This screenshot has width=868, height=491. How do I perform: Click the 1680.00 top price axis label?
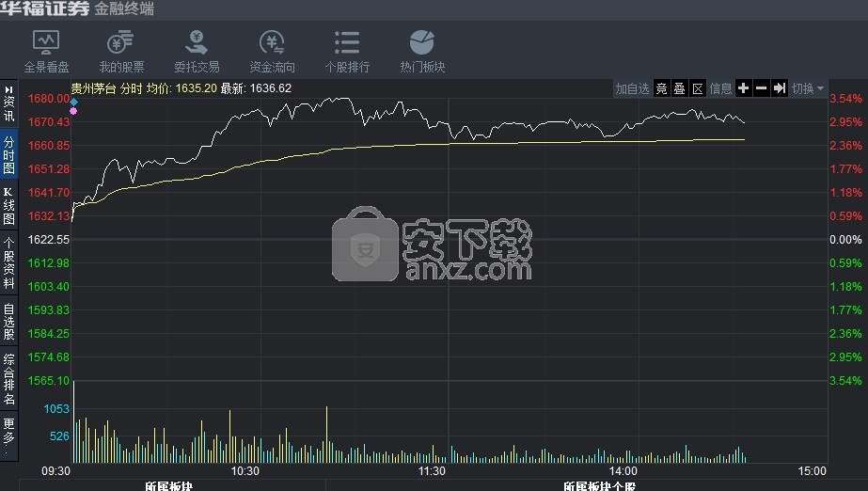(x=49, y=99)
